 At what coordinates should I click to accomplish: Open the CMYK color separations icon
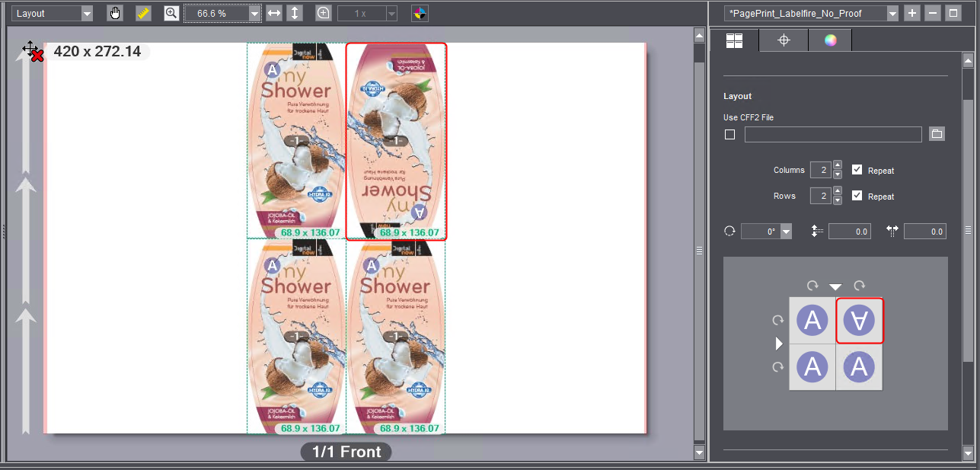420,13
